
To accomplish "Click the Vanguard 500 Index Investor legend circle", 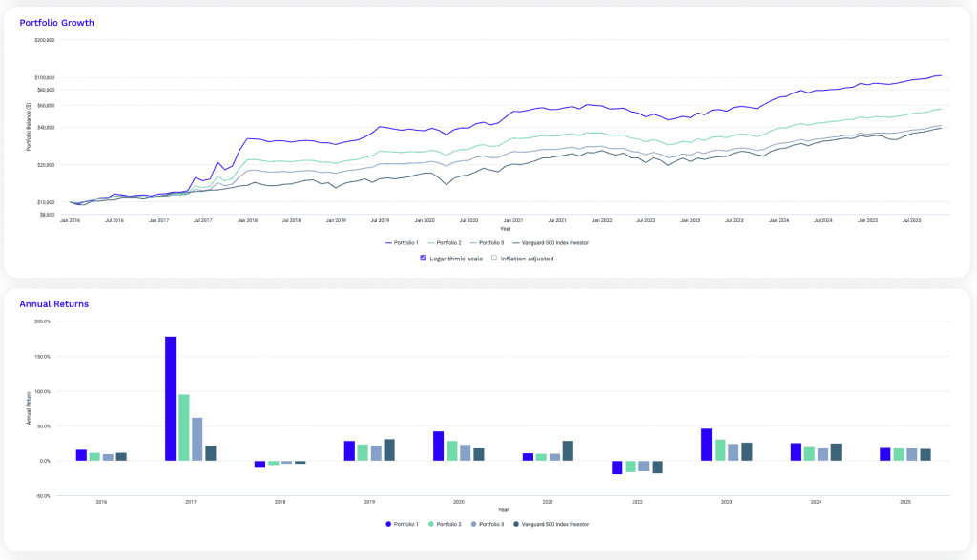I will tap(516, 524).
